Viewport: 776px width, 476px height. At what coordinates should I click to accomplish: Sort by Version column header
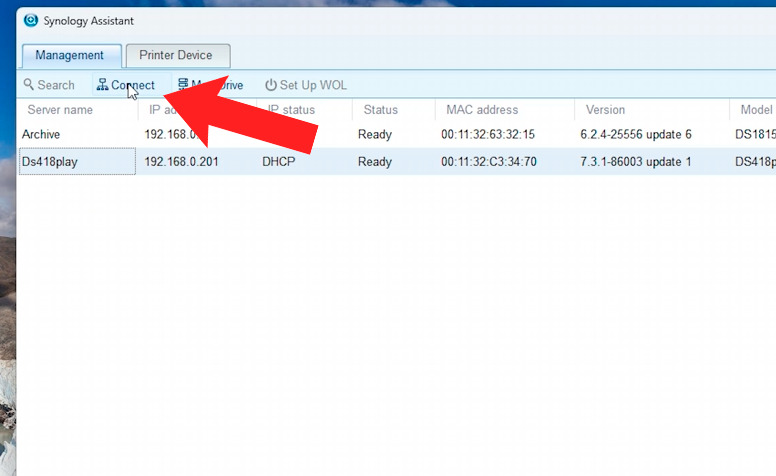pos(605,110)
